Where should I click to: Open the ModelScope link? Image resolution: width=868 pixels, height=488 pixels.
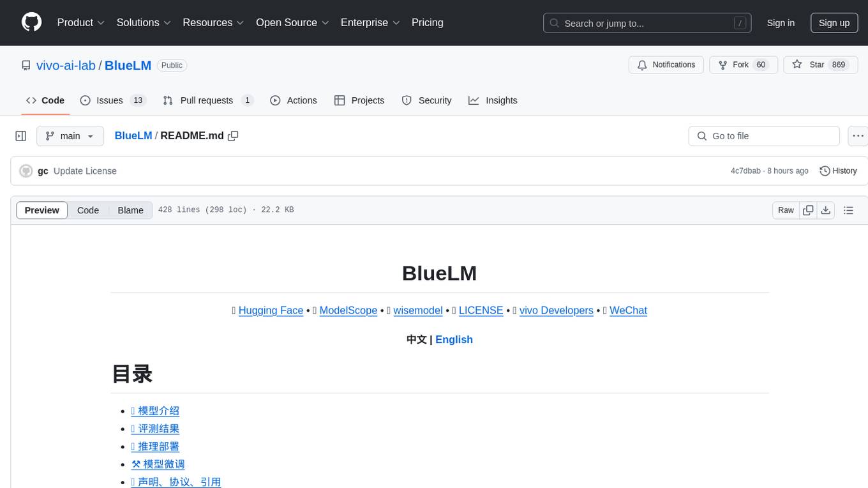point(348,310)
